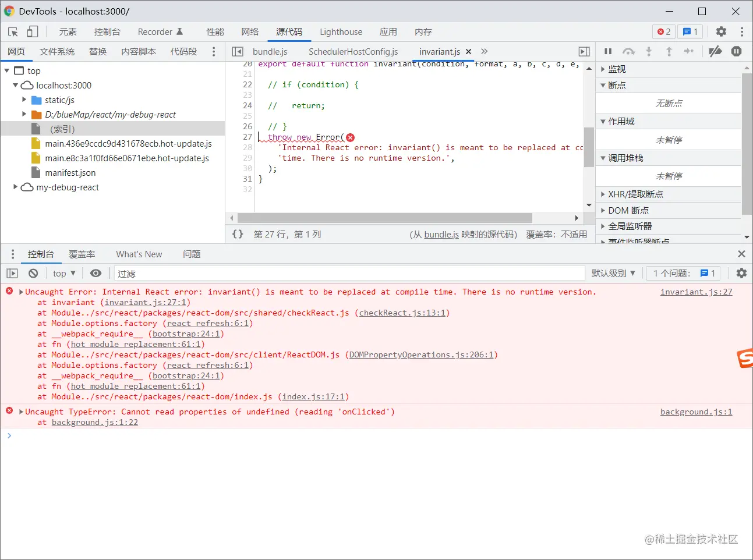Open the drawer three-dot menu
The height and width of the screenshot is (560, 753).
coord(13,254)
